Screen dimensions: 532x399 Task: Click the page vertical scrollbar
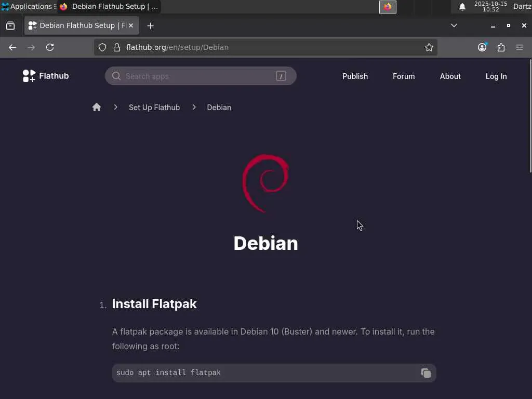pyautogui.click(x=530, y=116)
